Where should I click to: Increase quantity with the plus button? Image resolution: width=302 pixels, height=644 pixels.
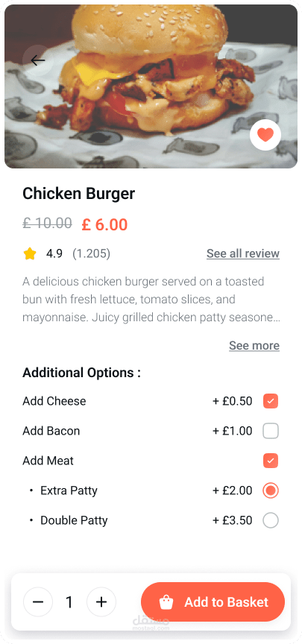101,602
